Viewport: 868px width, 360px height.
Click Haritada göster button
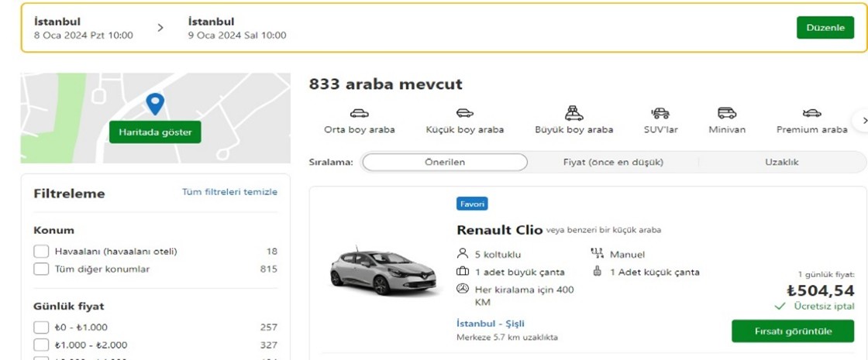coord(155,132)
